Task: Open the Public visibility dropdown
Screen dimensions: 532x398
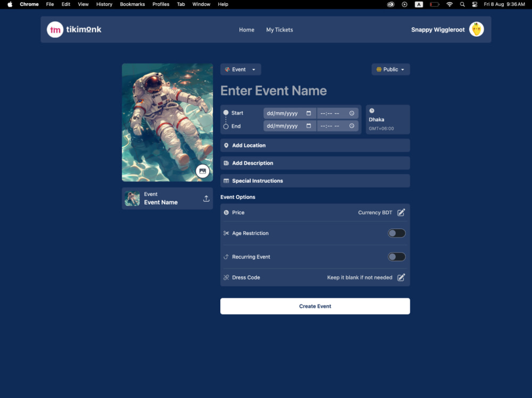Action: point(390,70)
